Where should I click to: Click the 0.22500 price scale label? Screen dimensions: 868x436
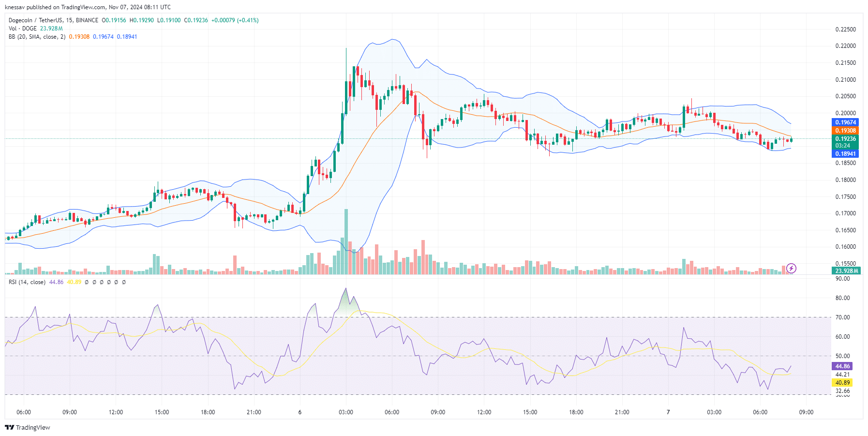(x=846, y=30)
